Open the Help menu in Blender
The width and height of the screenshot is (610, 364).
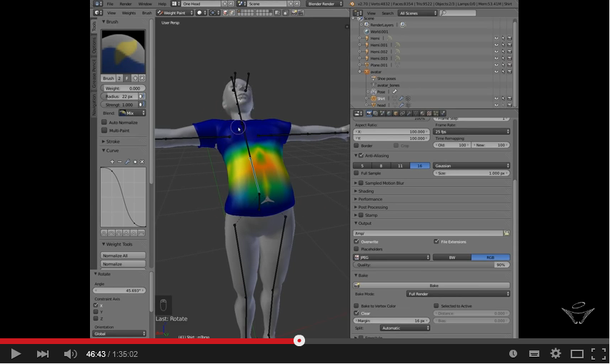click(162, 4)
